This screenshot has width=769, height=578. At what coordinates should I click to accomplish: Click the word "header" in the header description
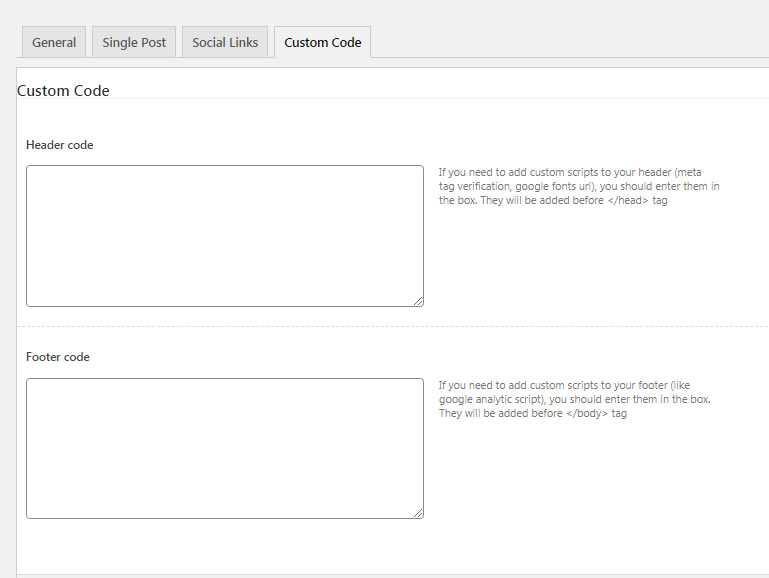pos(655,173)
